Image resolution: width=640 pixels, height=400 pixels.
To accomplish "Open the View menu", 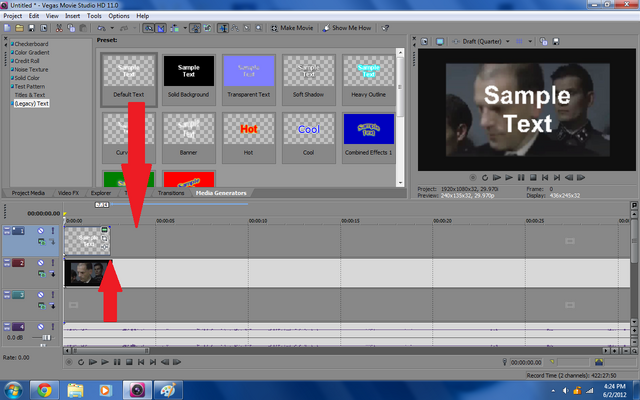I will coord(52,16).
